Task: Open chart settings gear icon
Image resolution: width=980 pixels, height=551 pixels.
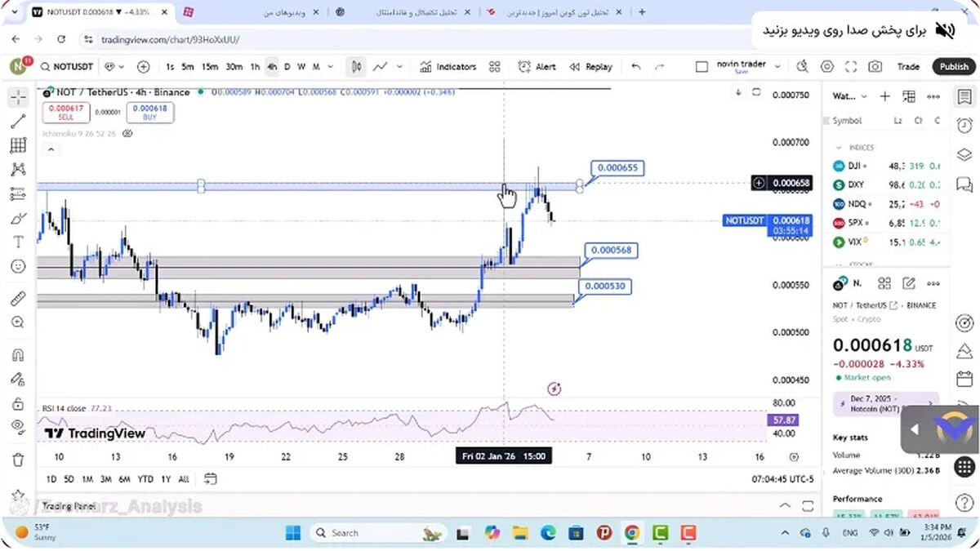Action: (827, 67)
